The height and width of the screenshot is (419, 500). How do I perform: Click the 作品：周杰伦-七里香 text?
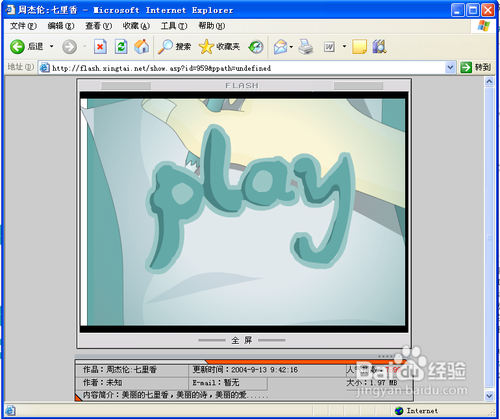(x=120, y=370)
